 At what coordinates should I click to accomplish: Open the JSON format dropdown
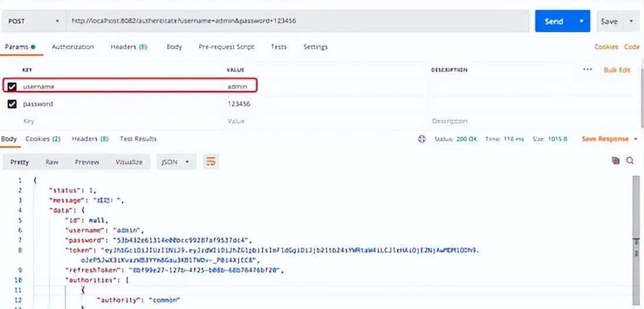pyautogui.click(x=176, y=162)
